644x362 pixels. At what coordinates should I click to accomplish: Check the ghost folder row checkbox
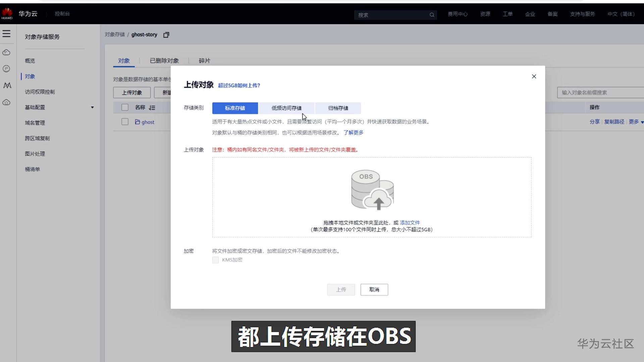(x=125, y=122)
